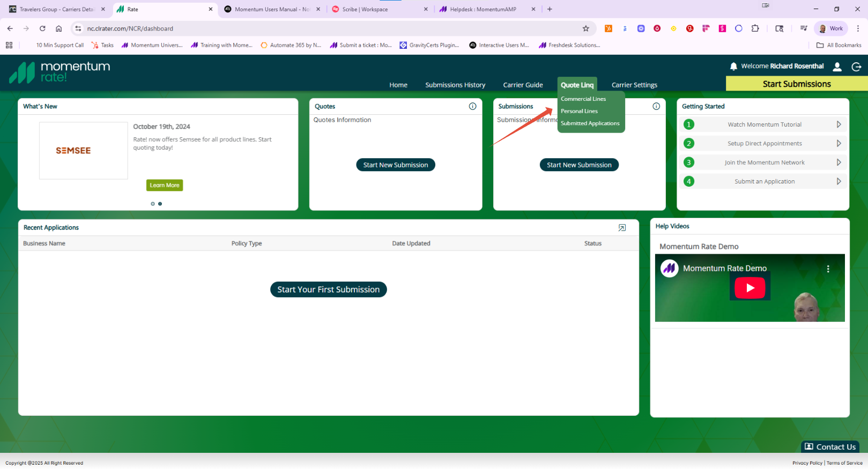Click Start New Submission in Submissions card
868x470 pixels.
click(x=579, y=165)
